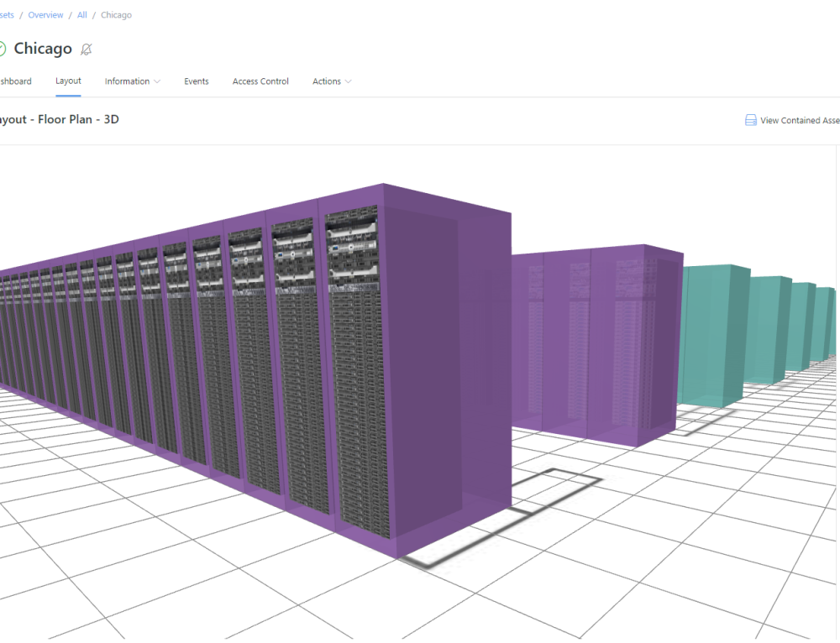Screen dimensions: 840x643
Task: Open the Access Control tab
Action: coord(260,81)
